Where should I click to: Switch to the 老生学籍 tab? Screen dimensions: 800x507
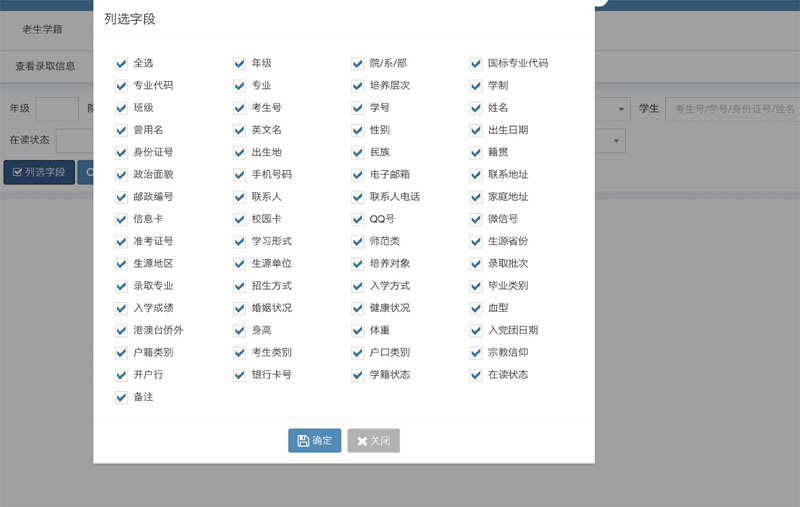[42, 29]
